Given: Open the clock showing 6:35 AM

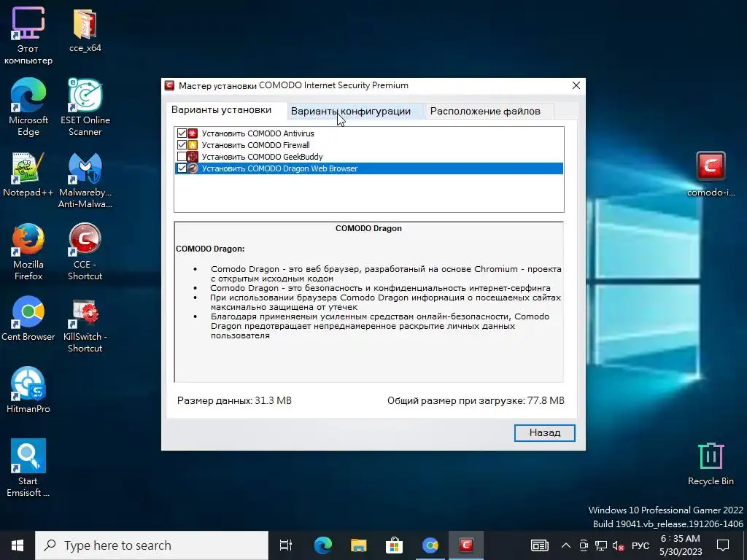Looking at the screenshot, I should [x=681, y=545].
